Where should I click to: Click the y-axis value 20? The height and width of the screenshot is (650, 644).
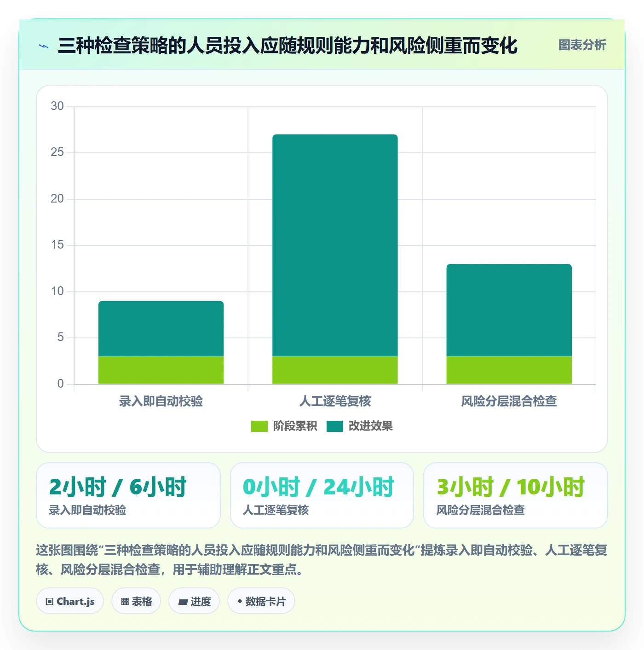point(57,199)
